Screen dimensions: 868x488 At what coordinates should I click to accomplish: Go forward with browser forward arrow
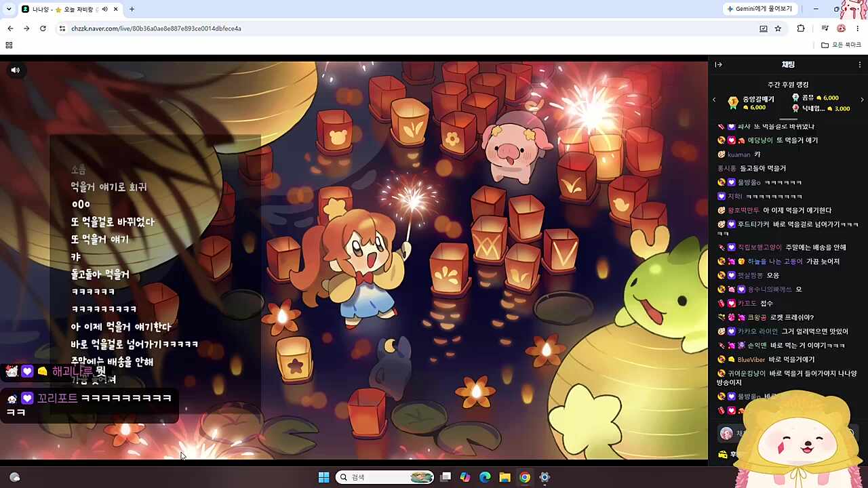[26, 28]
